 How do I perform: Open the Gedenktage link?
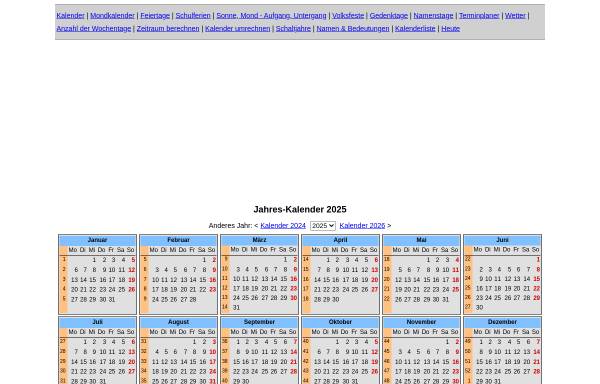(389, 16)
